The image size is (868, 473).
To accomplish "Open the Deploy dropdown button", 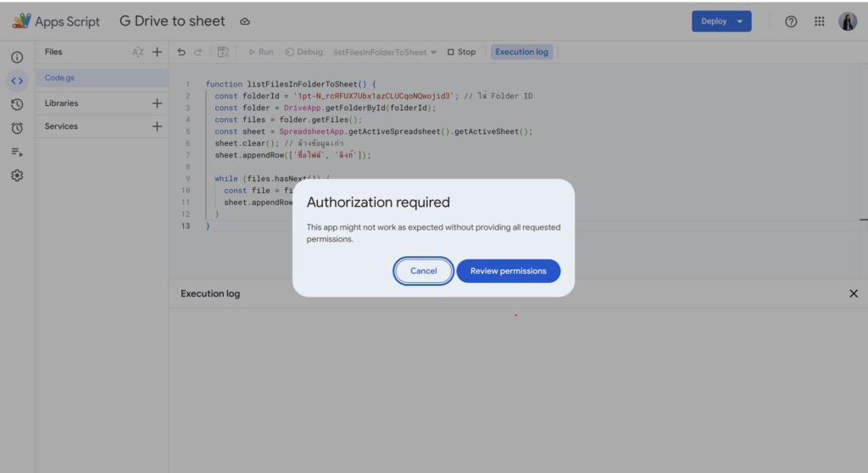I will (721, 21).
